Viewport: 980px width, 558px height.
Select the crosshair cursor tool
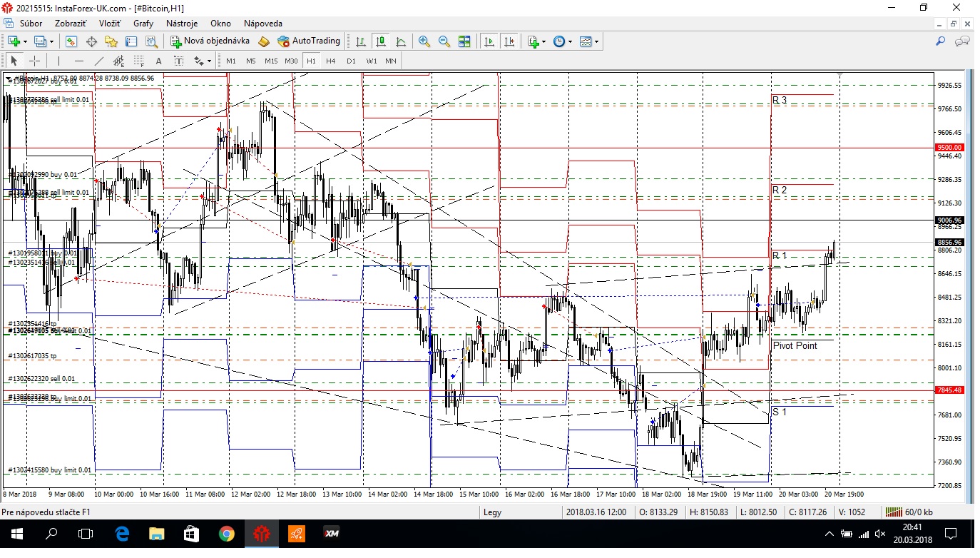pyautogui.click(x=34, y=61)
